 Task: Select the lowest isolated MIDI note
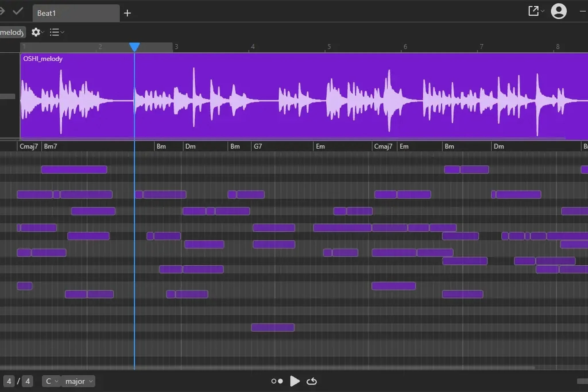click(273, 327)
